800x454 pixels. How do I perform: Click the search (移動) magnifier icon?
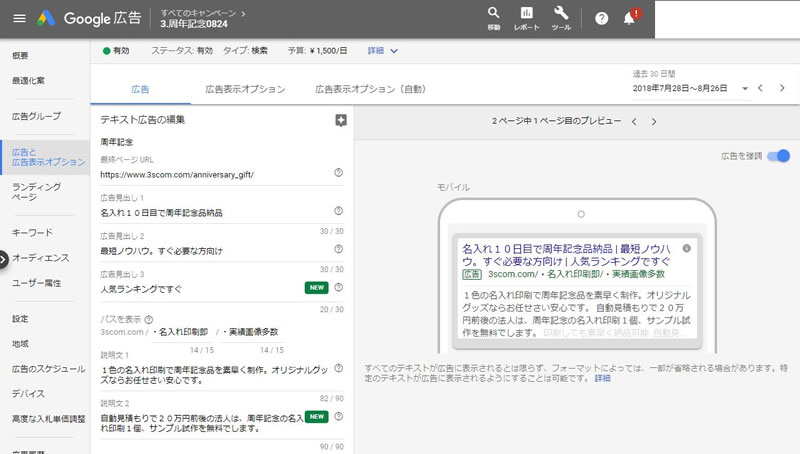point(494,14)
